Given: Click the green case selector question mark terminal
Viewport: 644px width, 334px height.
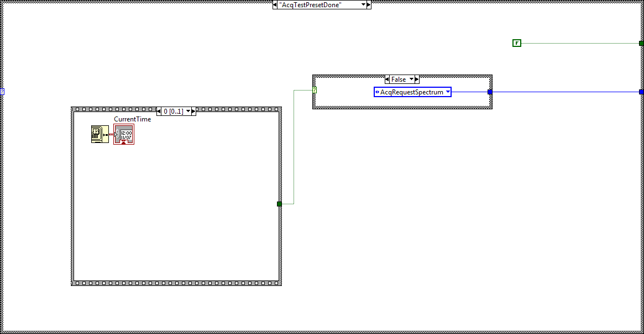Looking at the screenshot, I should coord(315,92).
